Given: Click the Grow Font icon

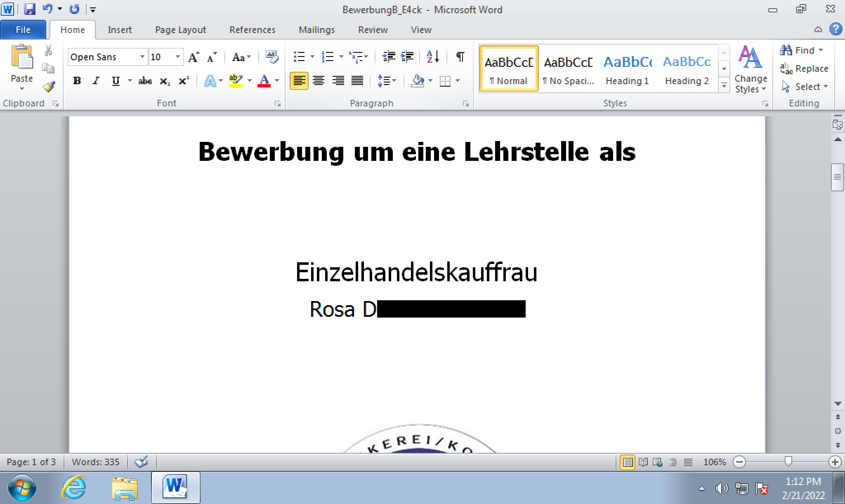Looking at the screenshot, I should [193, 57].
